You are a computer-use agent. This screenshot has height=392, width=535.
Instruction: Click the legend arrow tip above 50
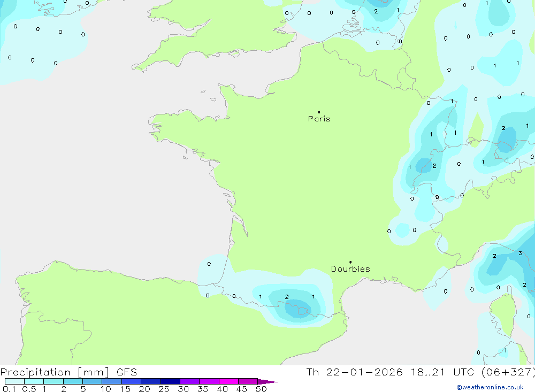click(267, 381)
